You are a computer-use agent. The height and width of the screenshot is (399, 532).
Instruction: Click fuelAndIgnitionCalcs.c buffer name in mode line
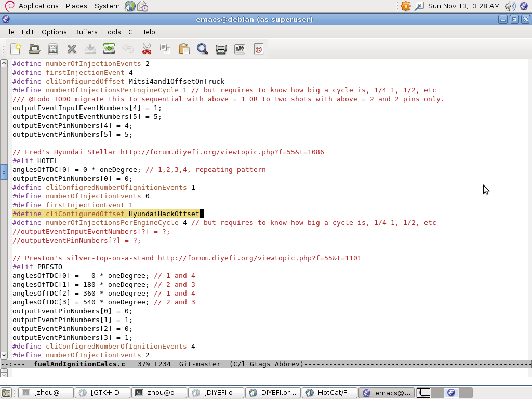point(79,364)
